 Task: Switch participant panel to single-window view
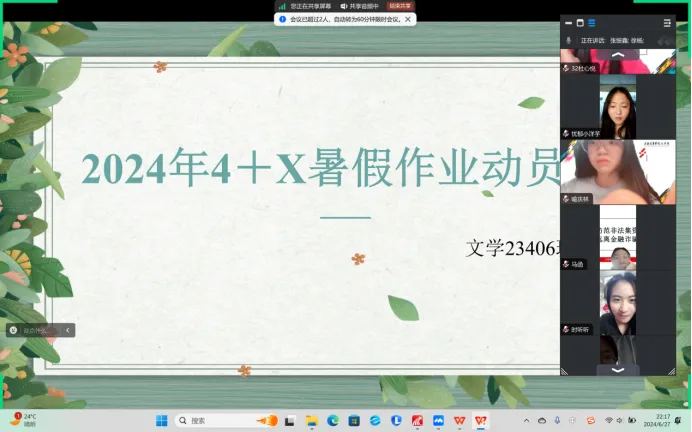(x=580, y=22)
